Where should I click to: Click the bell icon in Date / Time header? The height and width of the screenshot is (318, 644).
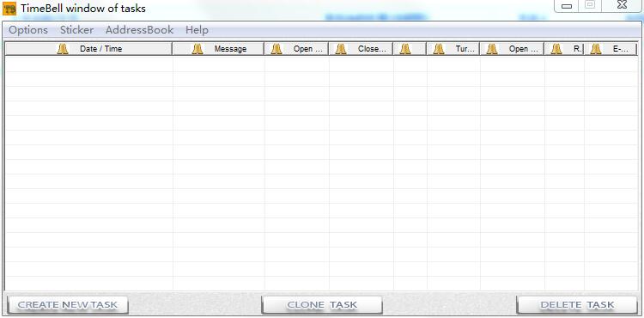(63, 49)
